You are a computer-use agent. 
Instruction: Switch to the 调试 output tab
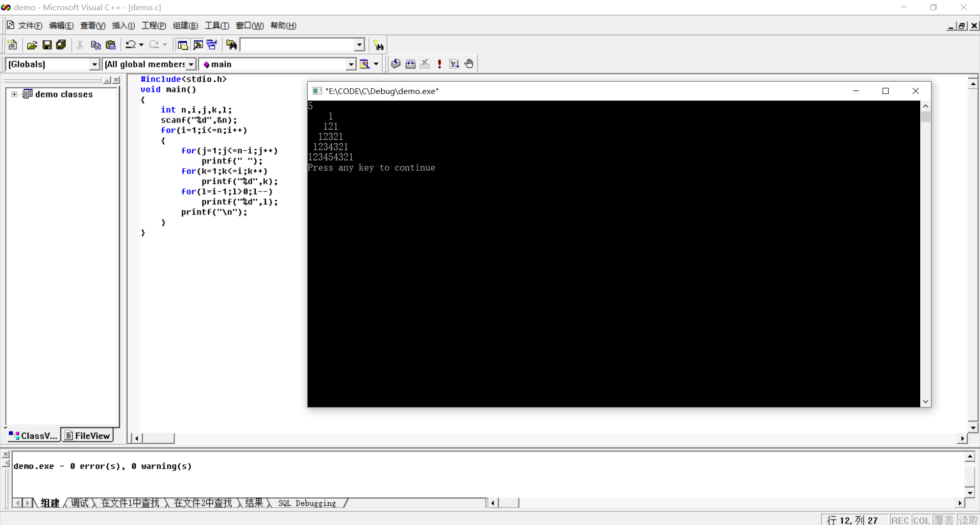pos(80,503)
